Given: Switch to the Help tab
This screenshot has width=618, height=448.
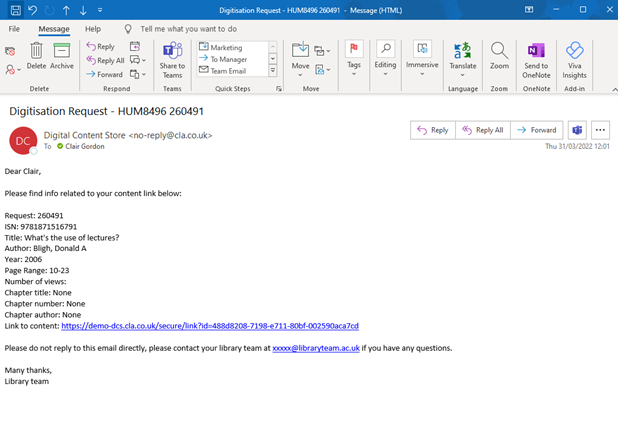Looking at the screenshot, I should tap(92, 29).
